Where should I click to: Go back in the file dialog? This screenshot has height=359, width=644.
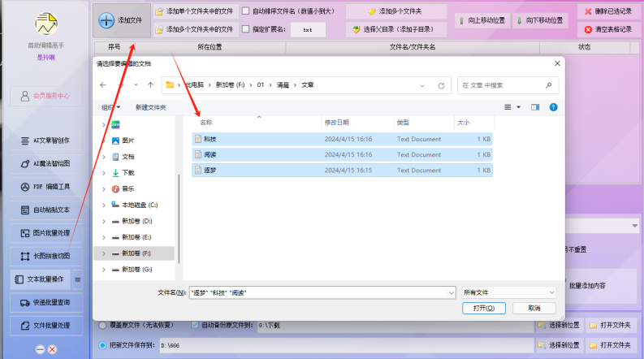point(103,85)
